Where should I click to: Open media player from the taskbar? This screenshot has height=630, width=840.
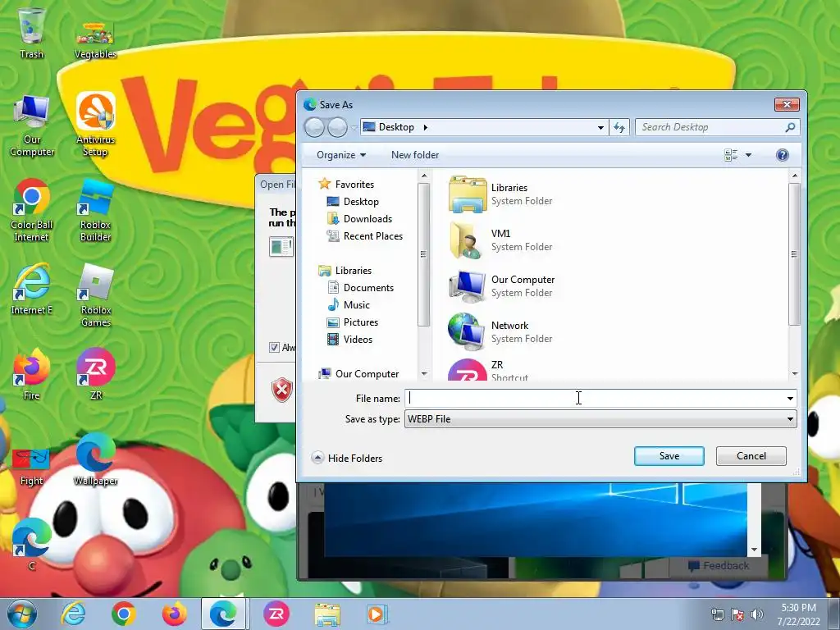pos(377,614)
